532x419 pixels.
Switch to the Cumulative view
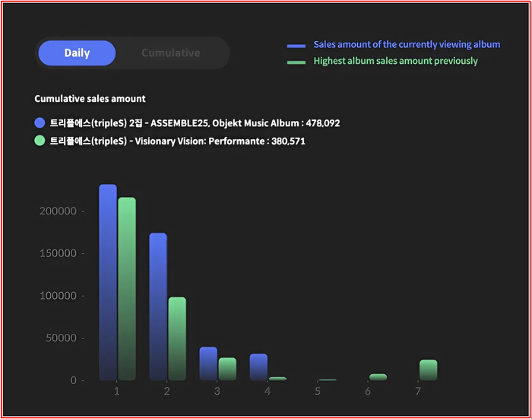pos(171,53)
